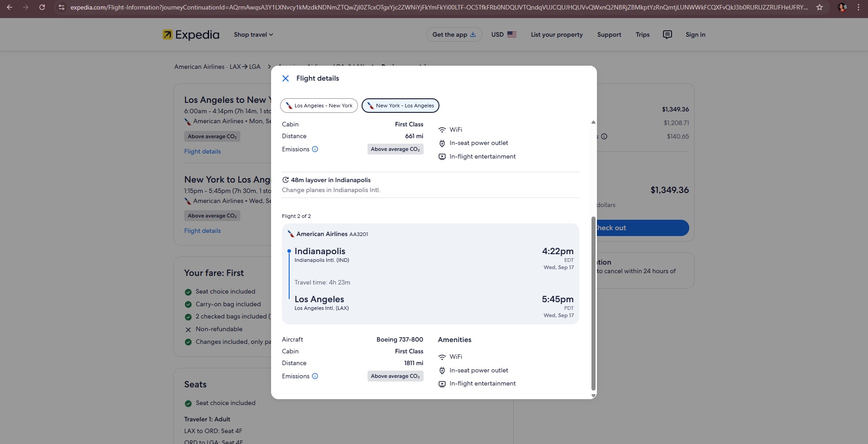Click the upper emissions info icon
Image resolution: width=868 pixels, height=444 pixels.
coord(315,149)
